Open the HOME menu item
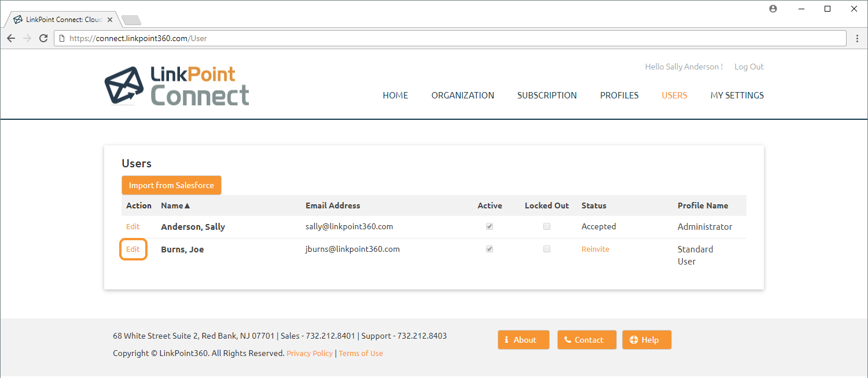This screenshot has width=868, height=378. tap(395, 96)
